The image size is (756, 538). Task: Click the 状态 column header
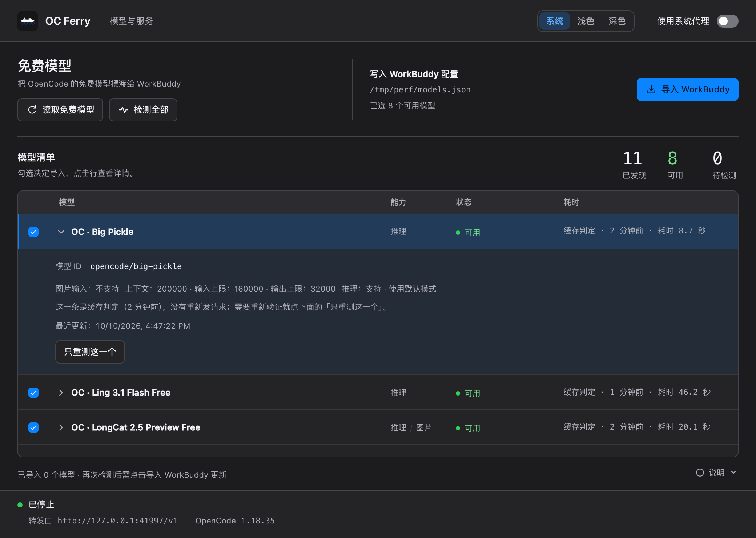tap(464, 202)
